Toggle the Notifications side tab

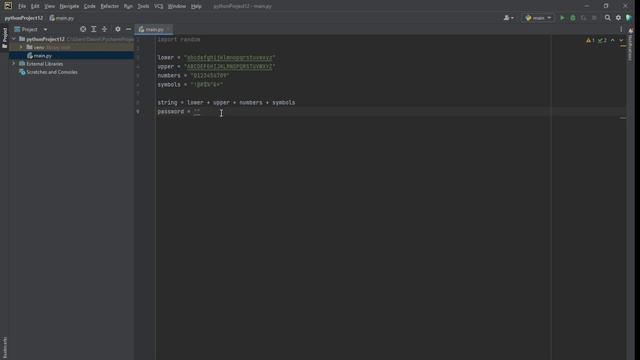click(631, 44)
